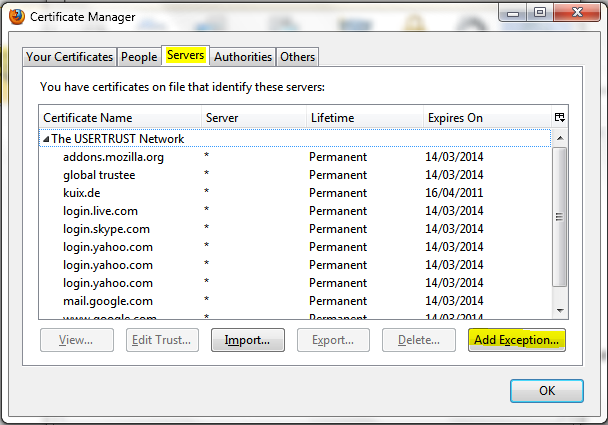This screenshot has height=425, width=608.
Task: Open the column picker icon
Action: click(x=560, y=117)
